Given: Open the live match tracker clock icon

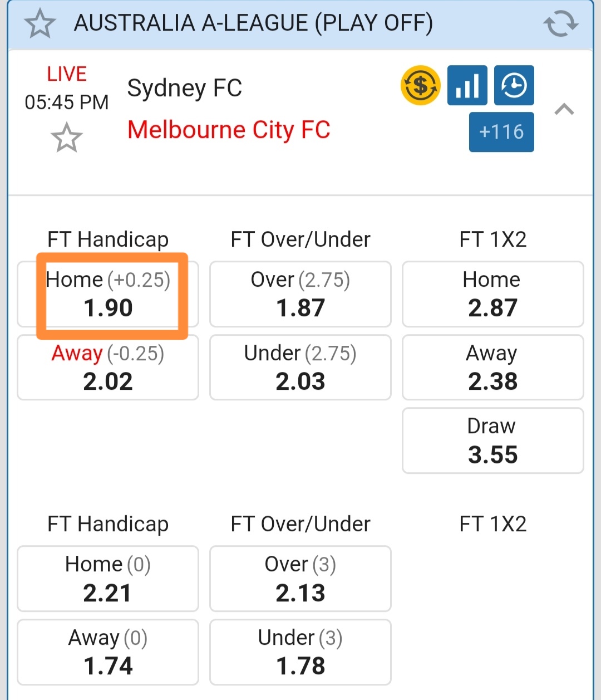Looking at the screenshot, I should pyautogui.click(x=514, y=85).
